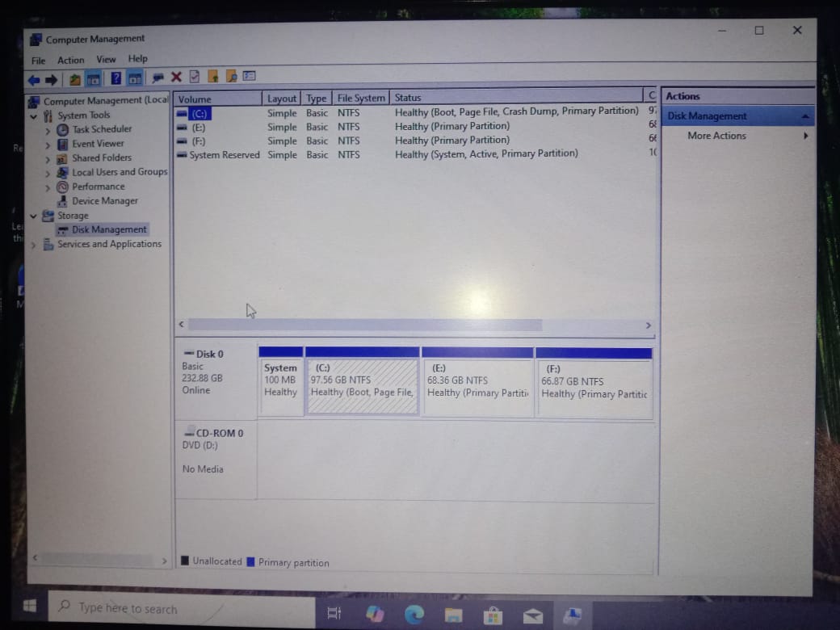Click the red X delete toolbar icon
Screen dimensions: 840x630
click(175, 77)
